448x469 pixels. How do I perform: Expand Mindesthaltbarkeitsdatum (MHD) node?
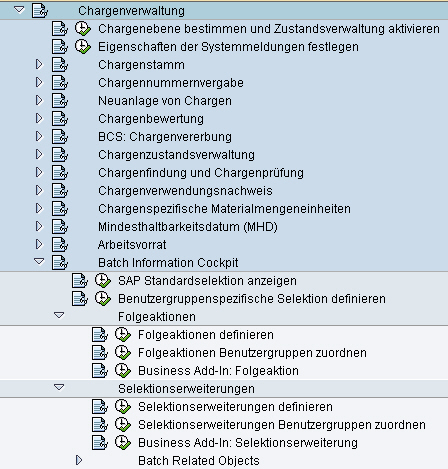[39, 226]
